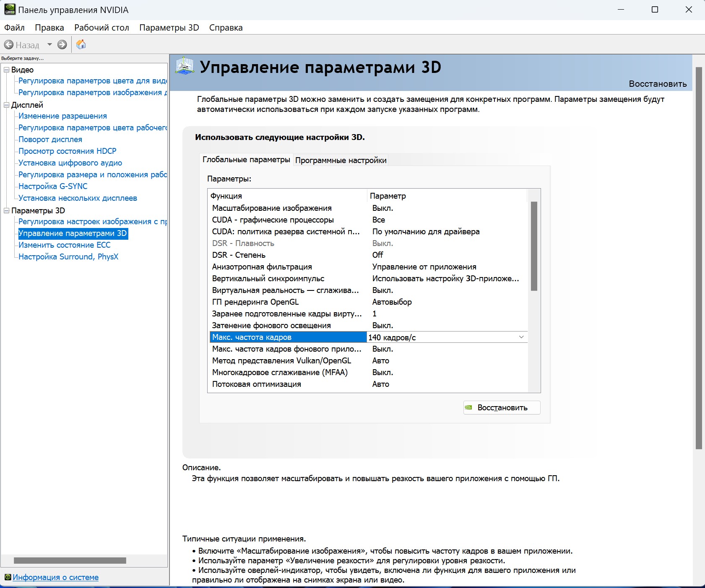Open the Файл menu
Viewport: 705px width, 588px height.
[x=14, y=28]
